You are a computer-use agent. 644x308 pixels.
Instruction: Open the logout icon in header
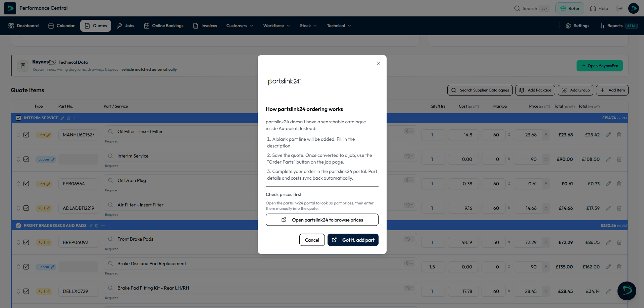coord(620,8)
